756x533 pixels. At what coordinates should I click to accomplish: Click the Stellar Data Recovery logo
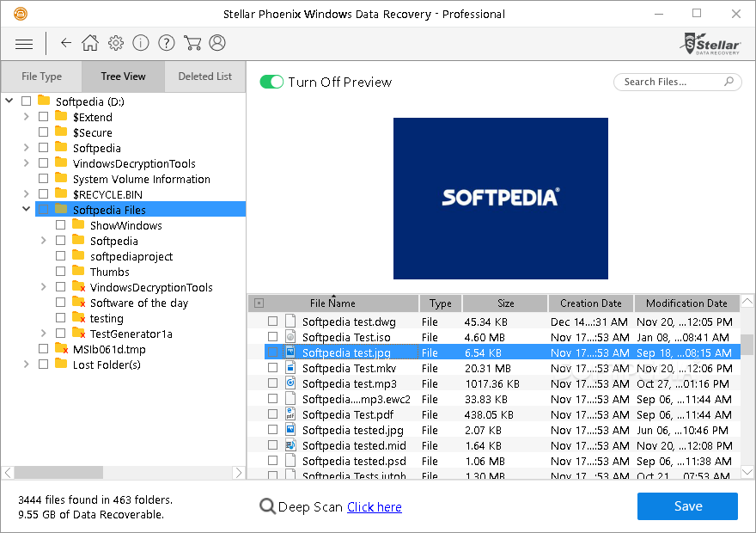pos(710,44)
